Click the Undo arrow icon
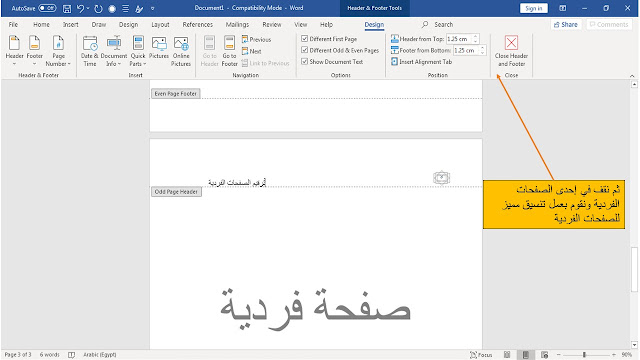The height and width of the screenshot is (360, 640). click(x=80, y=9)
